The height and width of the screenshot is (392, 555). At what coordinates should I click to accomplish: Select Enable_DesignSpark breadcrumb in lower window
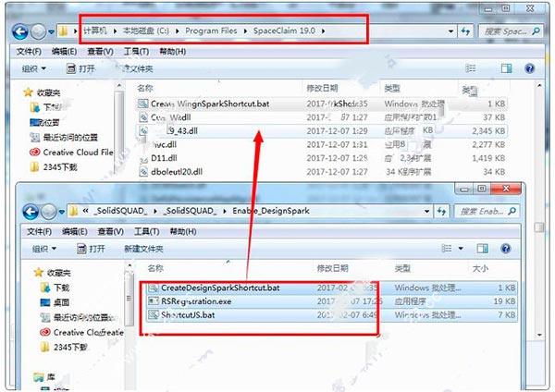click(271, 211)
